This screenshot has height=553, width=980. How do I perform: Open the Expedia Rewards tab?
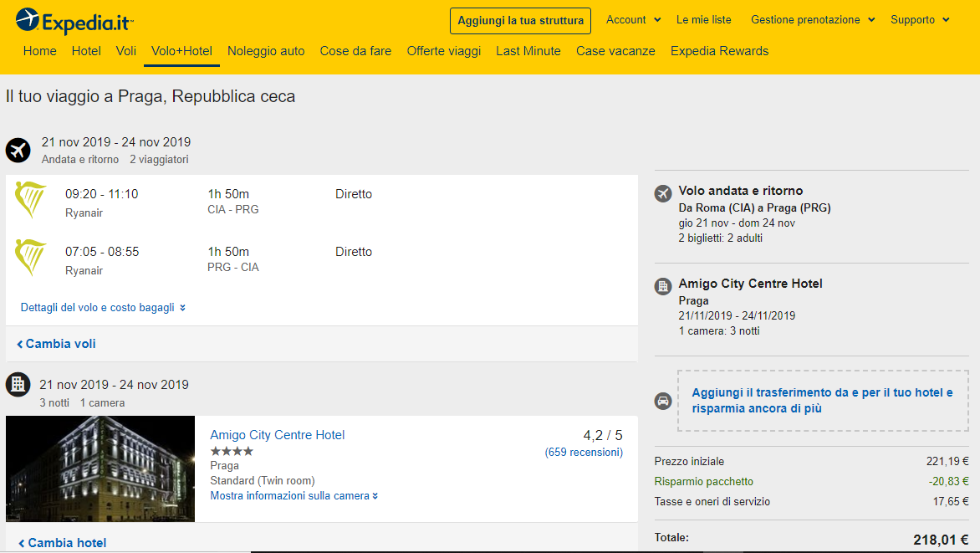[x=719, y=51]
